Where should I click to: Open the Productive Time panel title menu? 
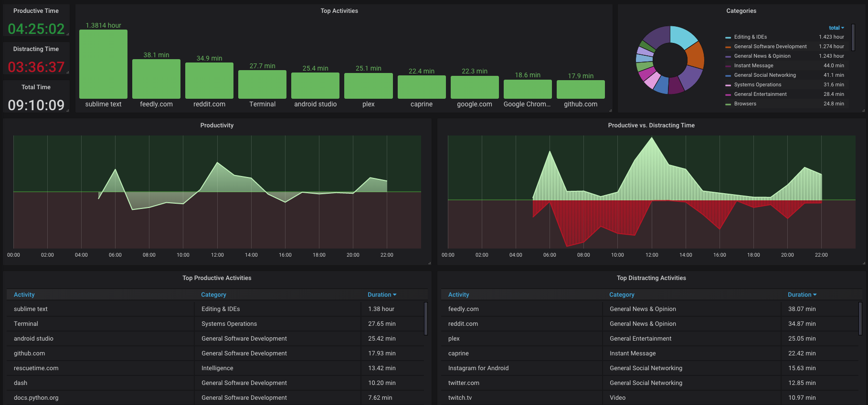tap(36, 11)
